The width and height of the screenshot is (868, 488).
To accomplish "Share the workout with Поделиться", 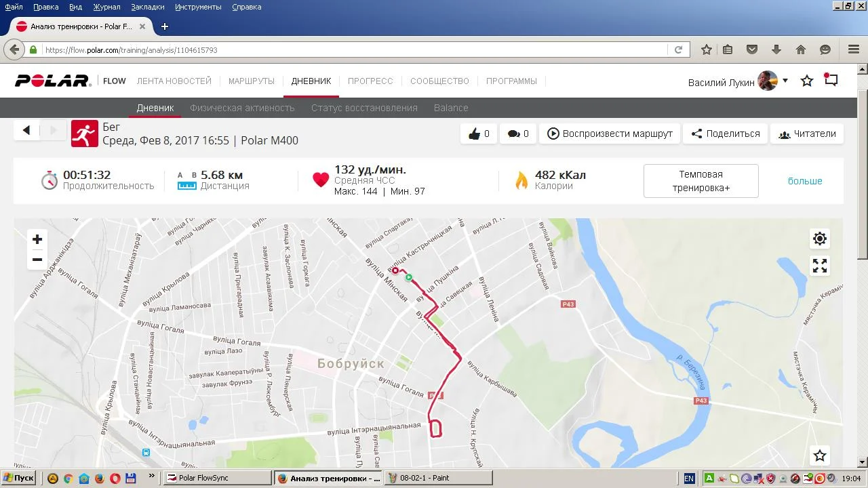I will tap(725, 134).
